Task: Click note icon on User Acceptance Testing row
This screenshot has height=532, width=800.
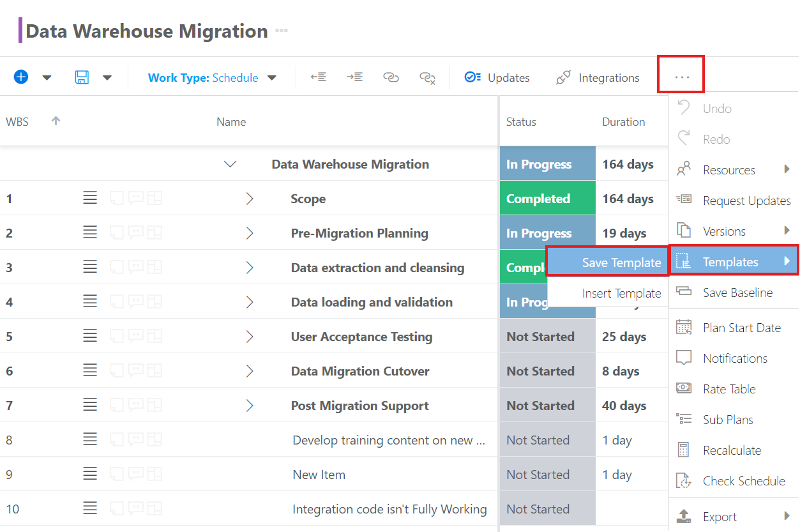Action: click(117, 337)
